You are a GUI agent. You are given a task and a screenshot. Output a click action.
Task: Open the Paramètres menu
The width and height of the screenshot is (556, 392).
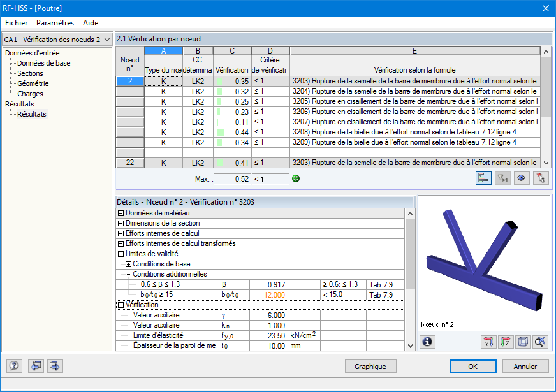pos(55,23)
